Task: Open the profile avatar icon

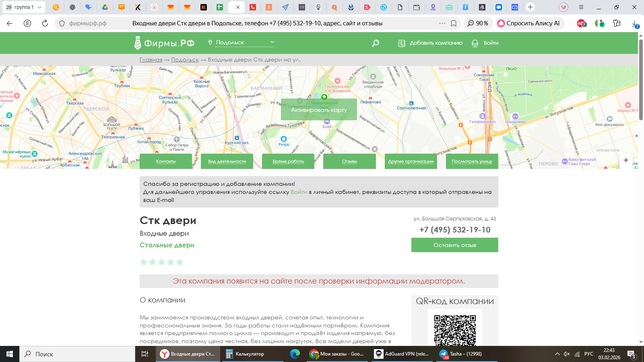Action: pos(563,7)
